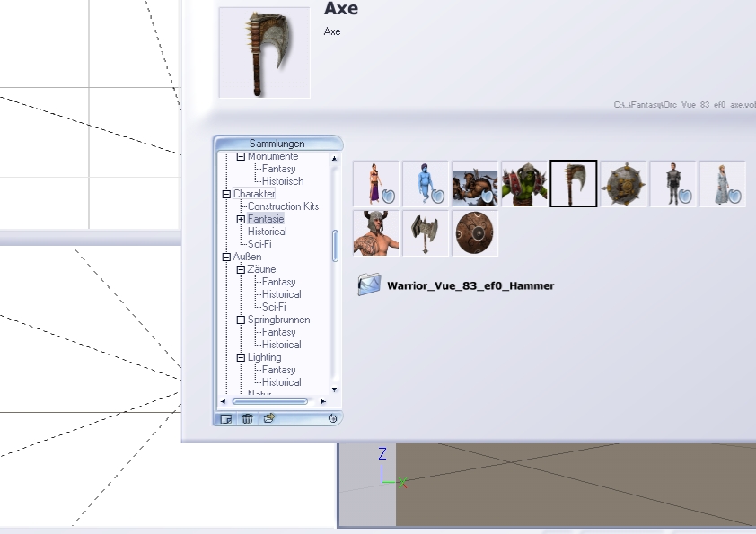
Task: Click the open folder with arrow icon
Action: pos(269,418)
